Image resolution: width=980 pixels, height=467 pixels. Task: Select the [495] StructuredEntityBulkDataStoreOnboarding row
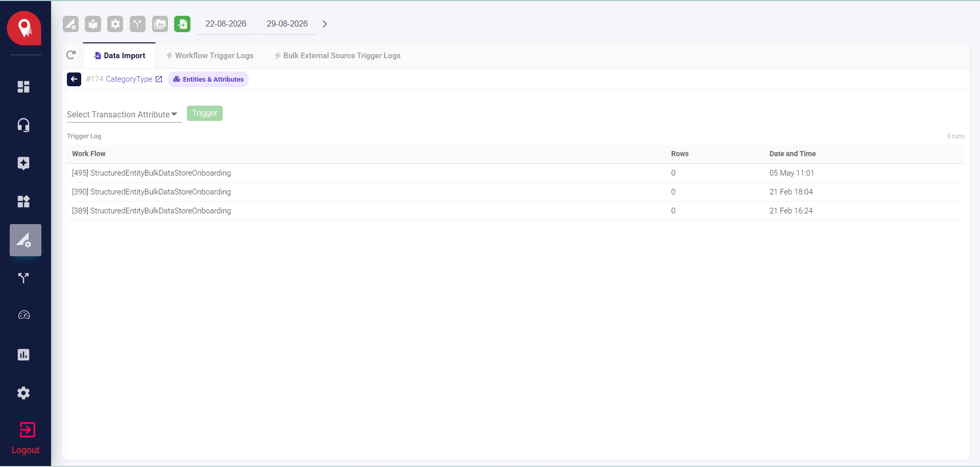(x=516, y=173)
